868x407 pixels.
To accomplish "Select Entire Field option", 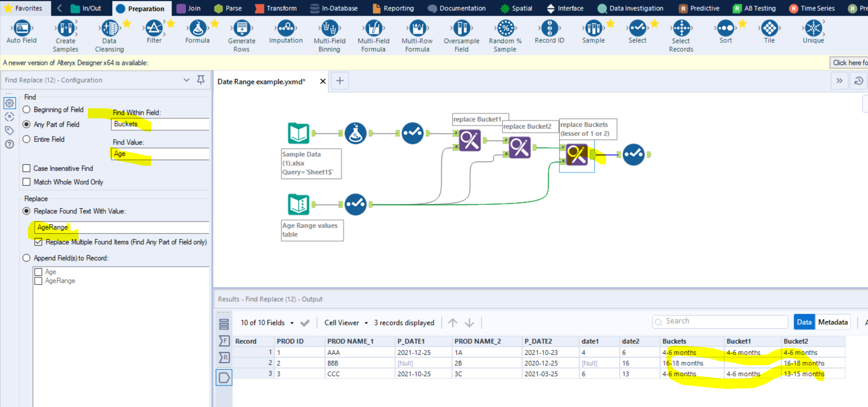I will pos(27,139).
